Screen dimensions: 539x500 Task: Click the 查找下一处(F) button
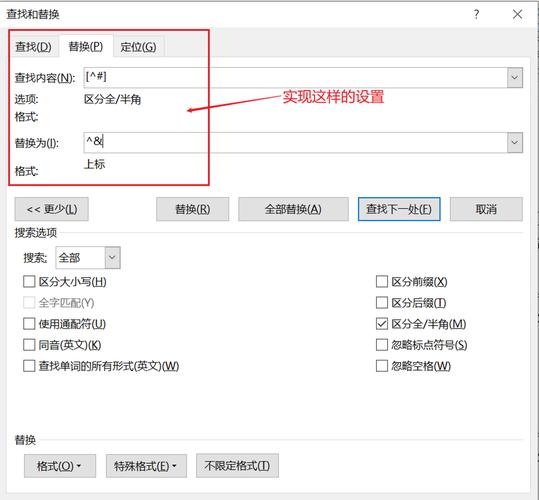tap(399, 209)
